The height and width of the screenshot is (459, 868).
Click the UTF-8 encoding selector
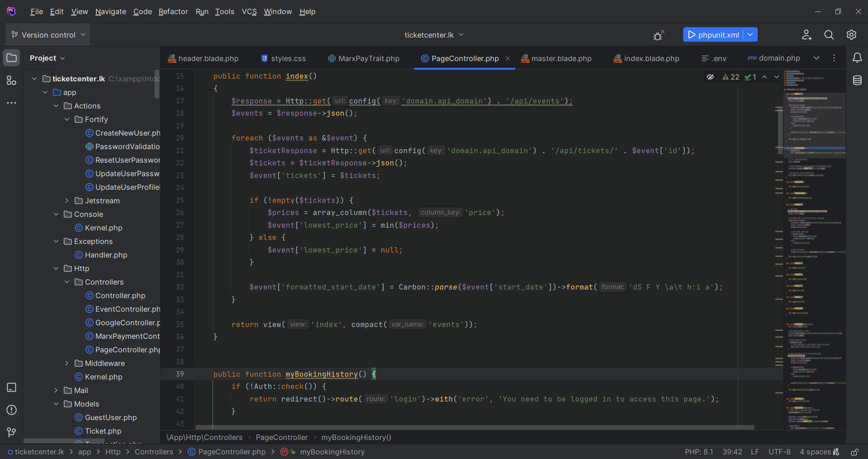point(779,452)
